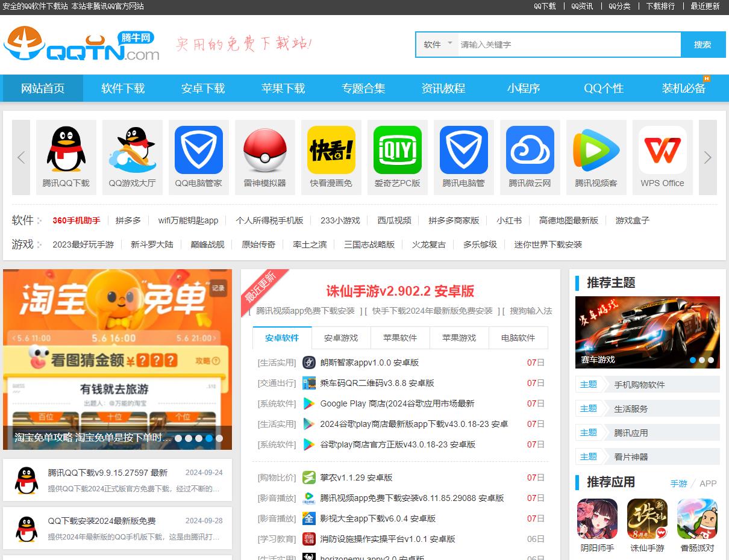Show next items with carousel right arrow
Screen dimensions: 729x560
point(708,158)
